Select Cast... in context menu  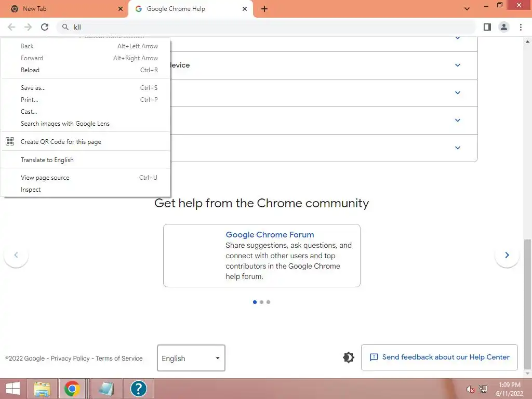(86, 111)
